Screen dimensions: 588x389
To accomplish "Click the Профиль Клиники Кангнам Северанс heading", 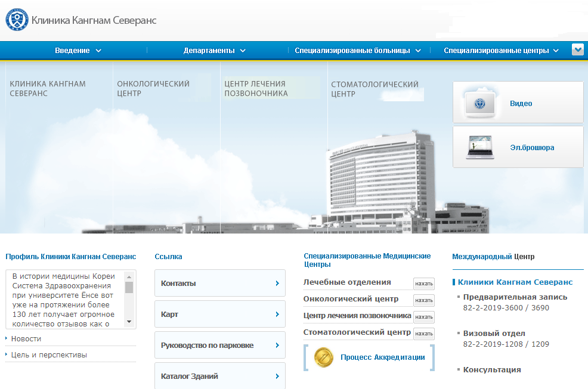I will tap(70, 257).
